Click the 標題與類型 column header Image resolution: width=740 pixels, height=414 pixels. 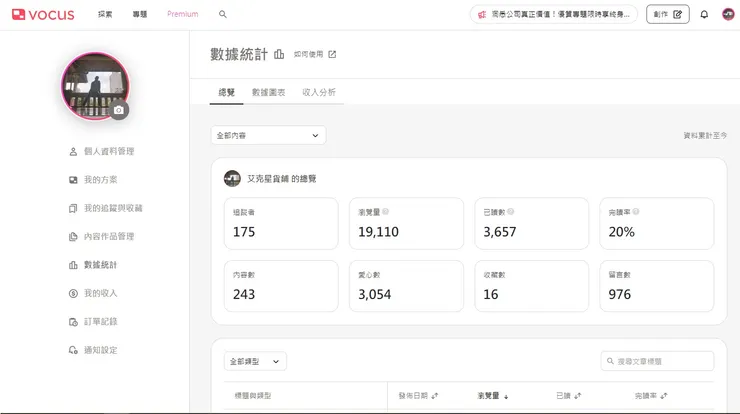coord(253,396)
